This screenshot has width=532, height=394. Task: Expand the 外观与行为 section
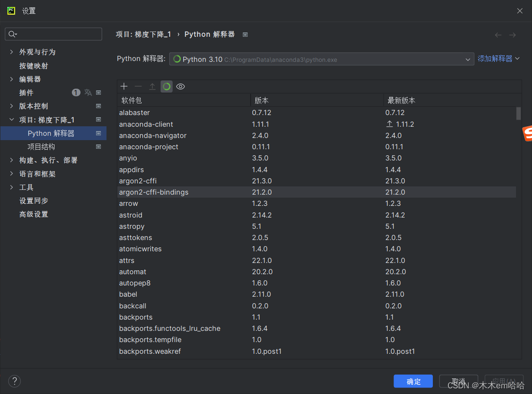click(12, 52)
